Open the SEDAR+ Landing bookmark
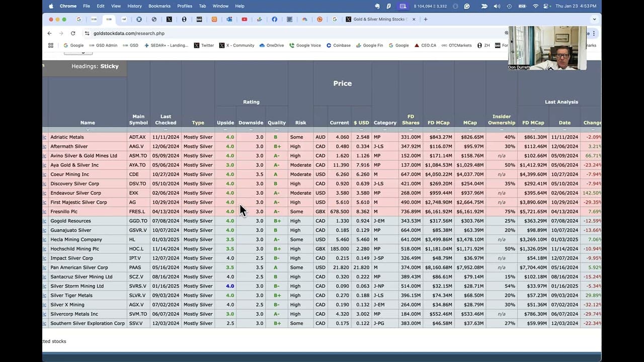The height and width of the screenshot is (362, 644). [166, 45]
